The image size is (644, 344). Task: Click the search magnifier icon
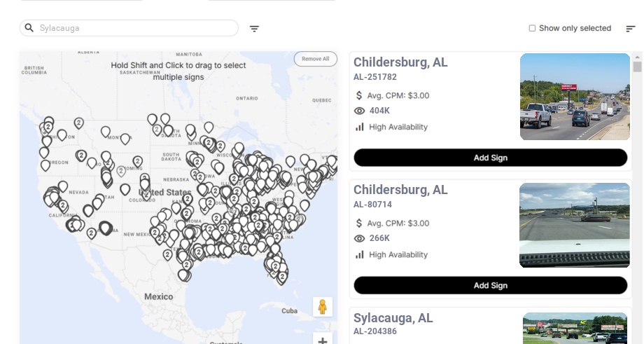pos(29,28)
